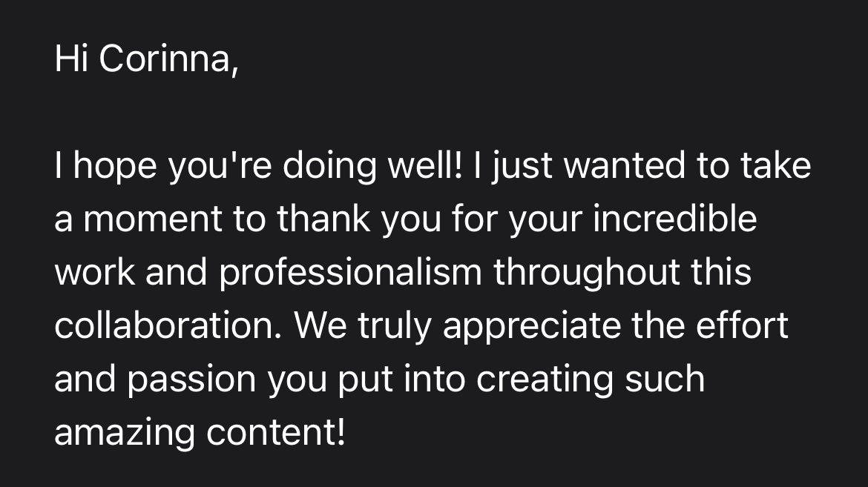The image size is (868, 487).
Task: Place cursor on the word "moment"
Action: pos(153,220)
